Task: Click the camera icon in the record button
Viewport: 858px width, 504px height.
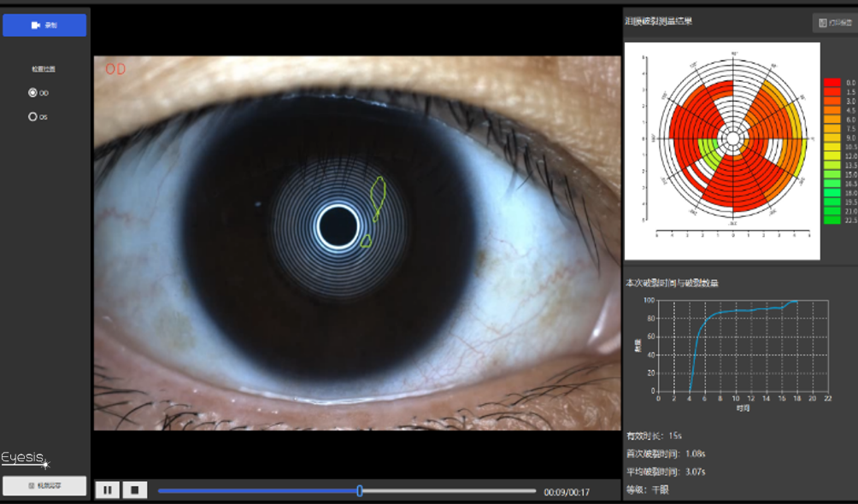Action: tap(36, 25)
